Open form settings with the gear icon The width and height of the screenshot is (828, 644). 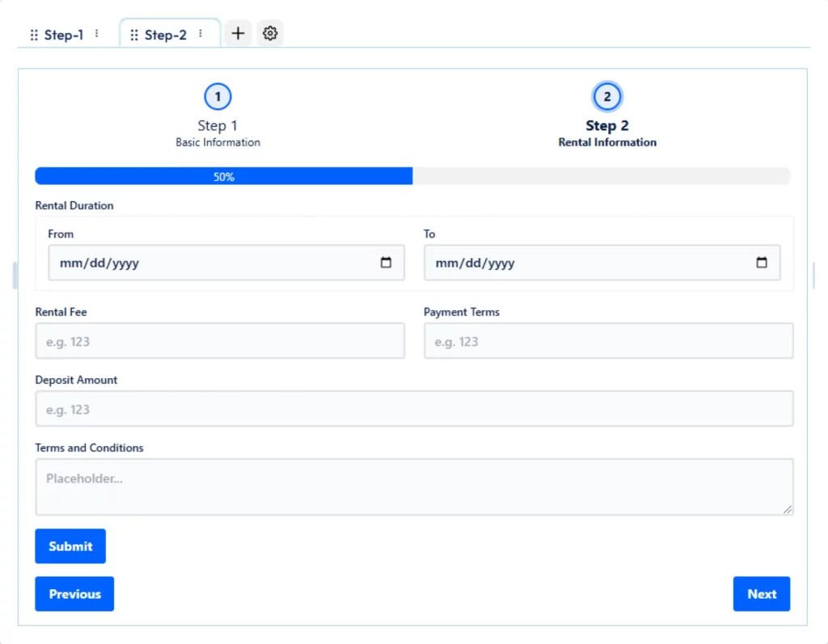point(270,33)
